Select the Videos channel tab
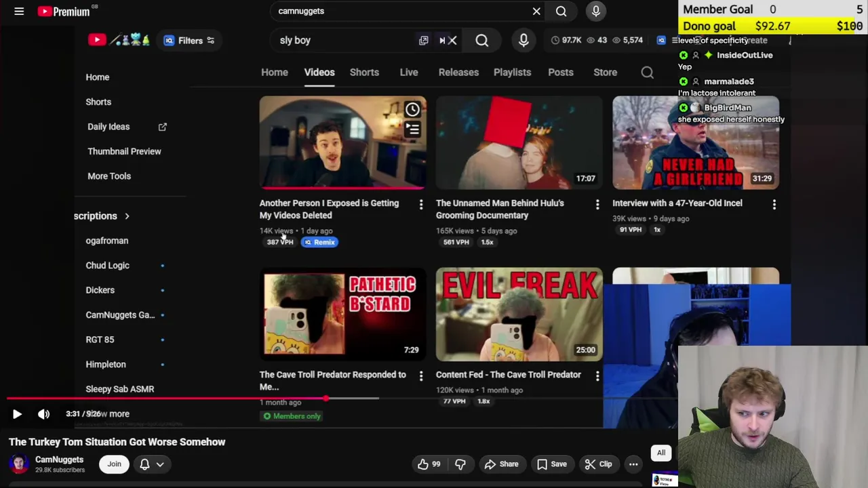Screen dimensions: 868x488 point(319,72)
